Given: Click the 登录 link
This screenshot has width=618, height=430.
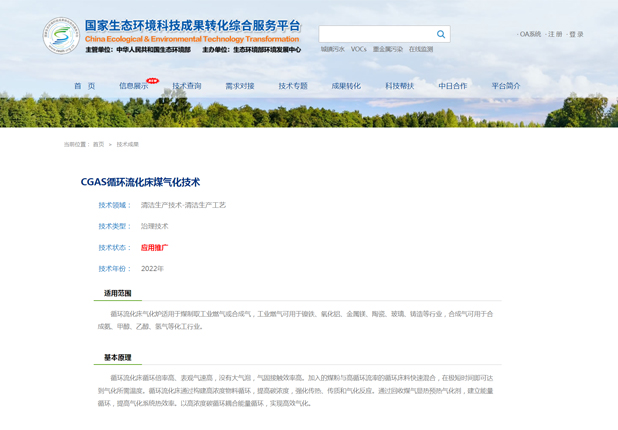Looking at the screenshot, I should coord(576,34).
